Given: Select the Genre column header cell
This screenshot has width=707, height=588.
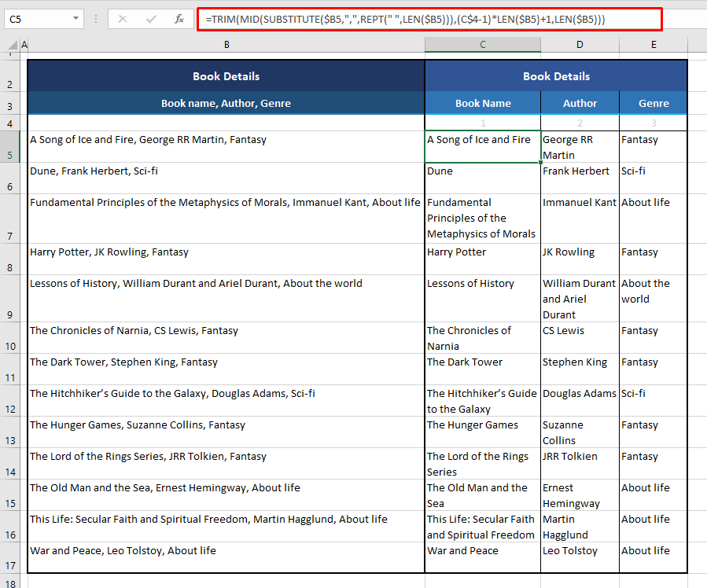Looking at the screenshot, I should coord(654,103).
